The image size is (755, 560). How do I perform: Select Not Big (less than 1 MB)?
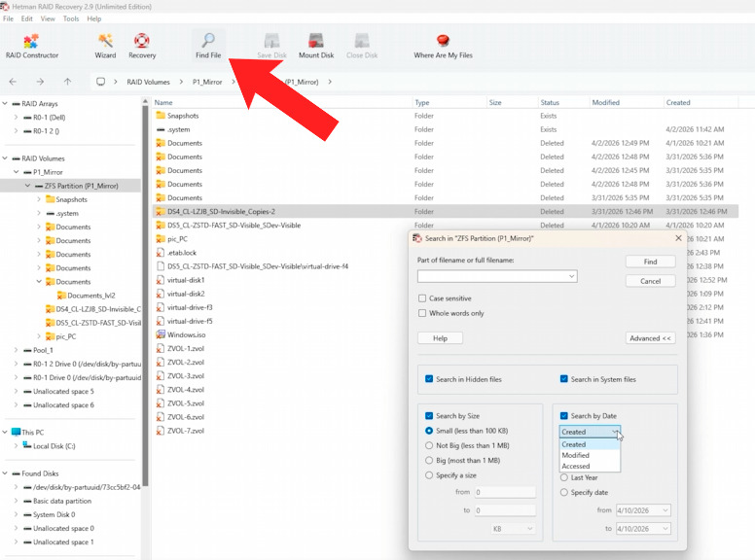tap(429, 445)
